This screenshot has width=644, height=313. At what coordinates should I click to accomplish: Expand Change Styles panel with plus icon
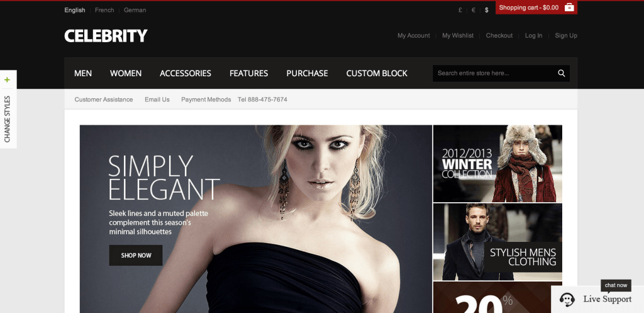pos(7,80)
